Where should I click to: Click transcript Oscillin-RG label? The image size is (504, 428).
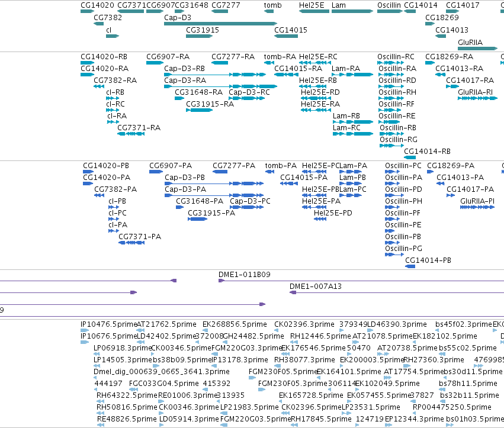[399, 140]
